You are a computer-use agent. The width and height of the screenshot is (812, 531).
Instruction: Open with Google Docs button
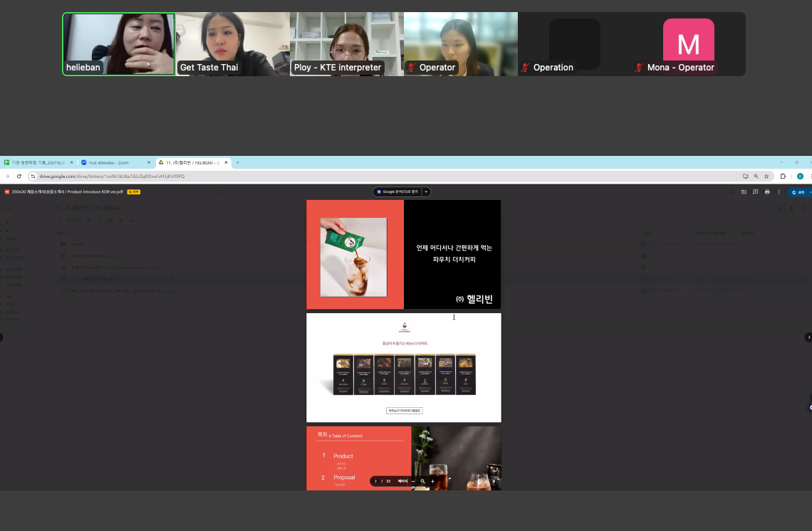(397, 192)
